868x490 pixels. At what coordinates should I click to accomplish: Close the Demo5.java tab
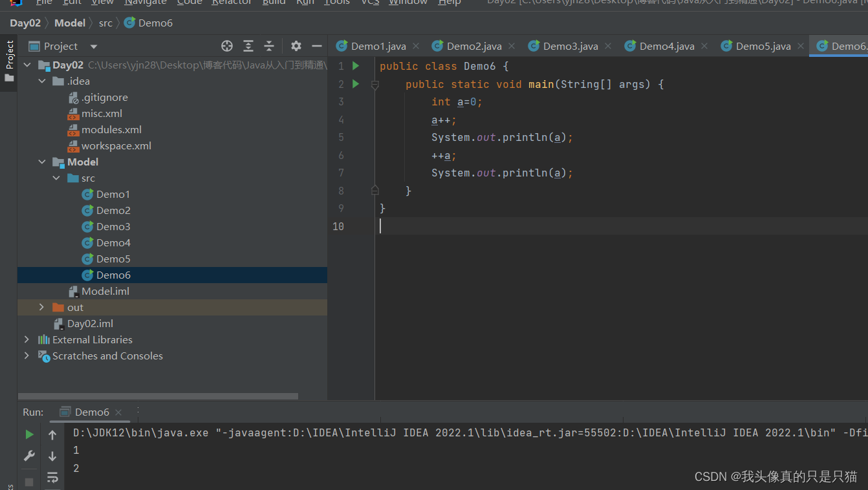[801, 46]
